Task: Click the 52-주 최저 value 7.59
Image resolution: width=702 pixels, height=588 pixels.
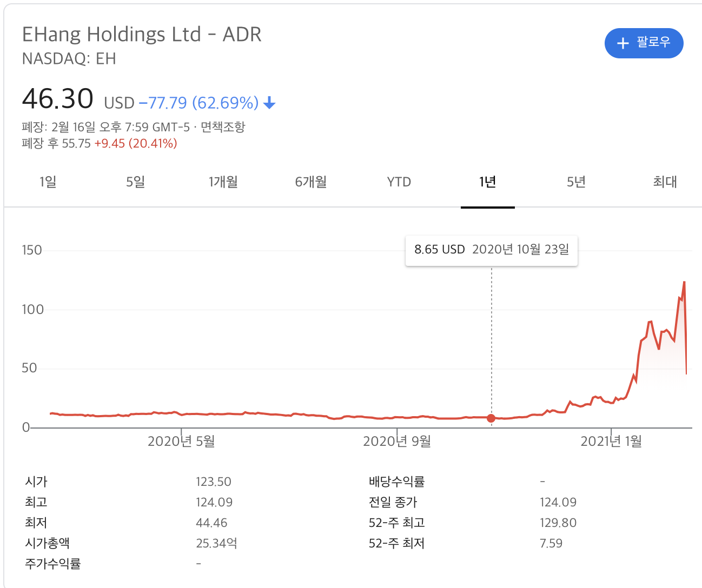Action: (x=551, y=544)
